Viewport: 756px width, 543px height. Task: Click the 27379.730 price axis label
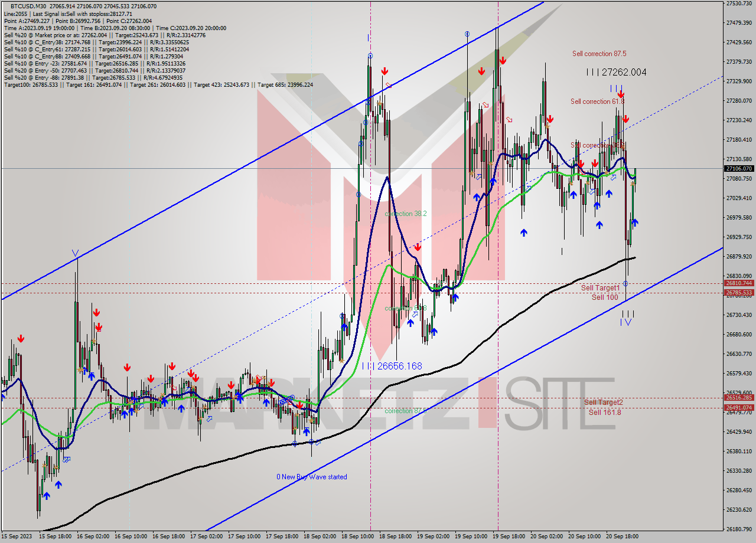[x=739, y=61]
